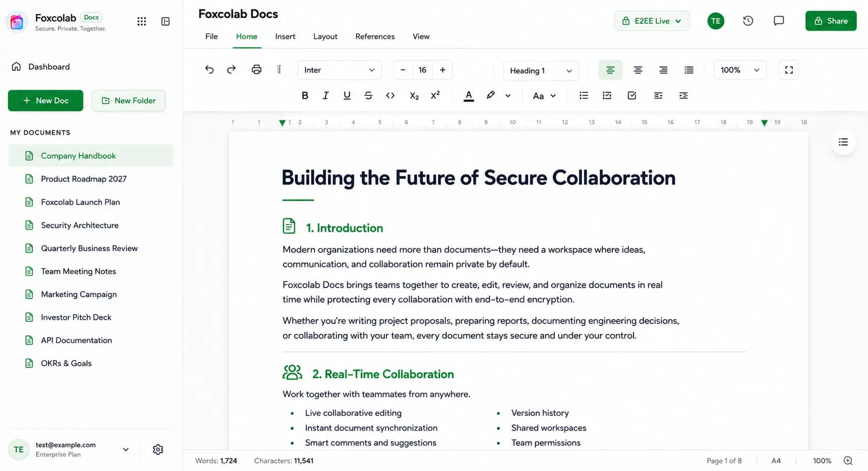Insert inline code format icon
The height and width of the screenshot is (471, 868).
(x=390, y=96)
